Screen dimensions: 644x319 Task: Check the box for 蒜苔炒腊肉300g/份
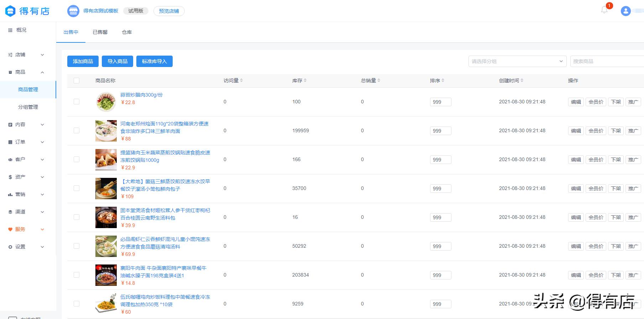pos(77,102)
